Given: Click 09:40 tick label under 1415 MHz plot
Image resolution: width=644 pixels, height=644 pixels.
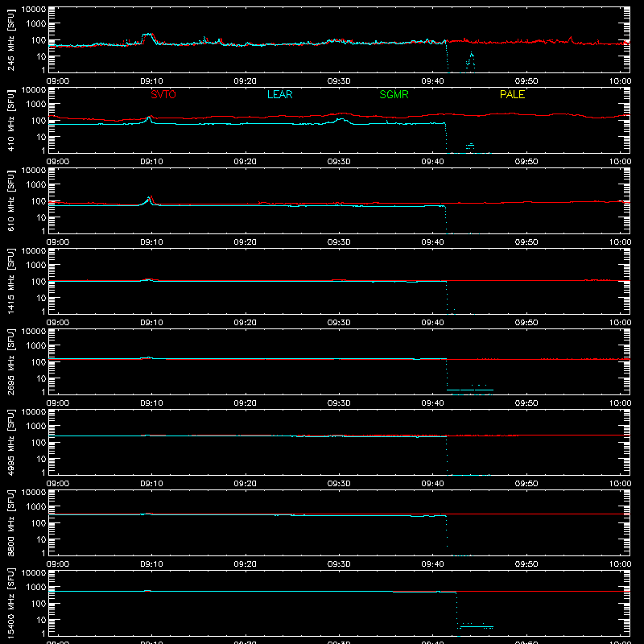Looking at the screenshot, I should click(x=432, y=323).
